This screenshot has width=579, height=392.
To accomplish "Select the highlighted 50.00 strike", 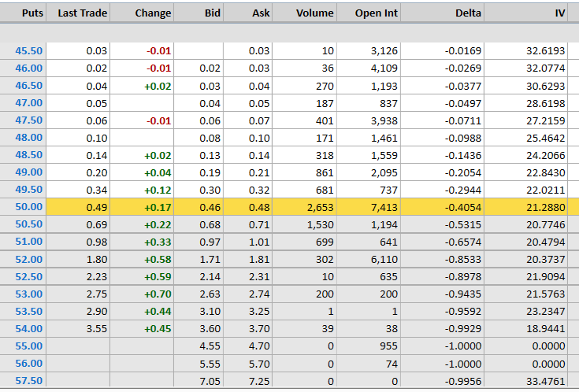I will tap(29, 207).
